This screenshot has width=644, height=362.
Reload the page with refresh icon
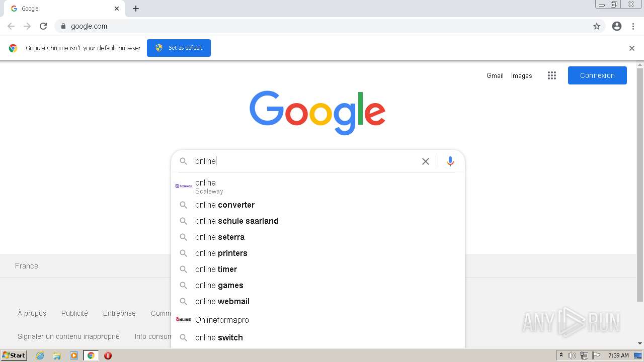click(x=43, y=26)
